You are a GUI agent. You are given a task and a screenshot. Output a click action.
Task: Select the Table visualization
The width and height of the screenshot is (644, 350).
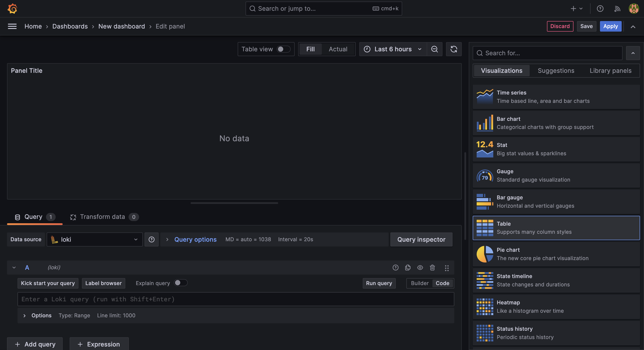click(x=556, y=228)
